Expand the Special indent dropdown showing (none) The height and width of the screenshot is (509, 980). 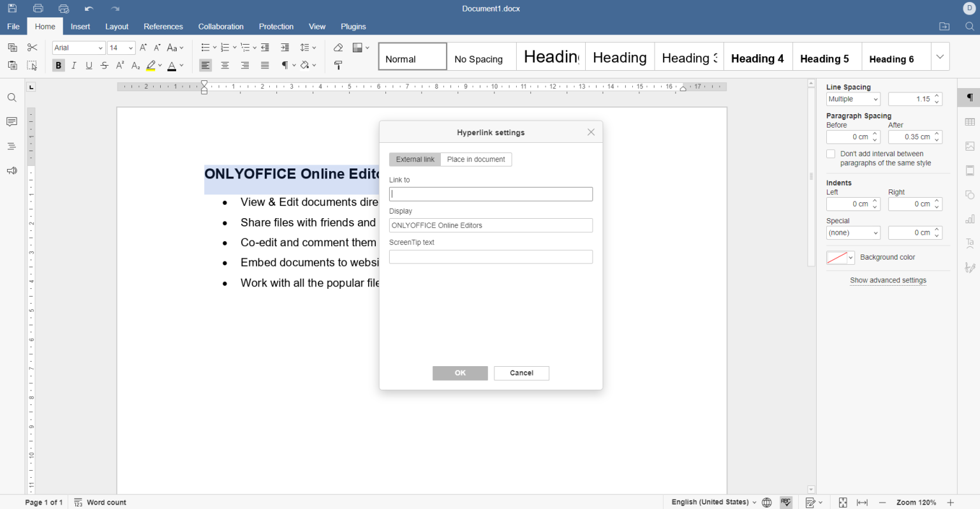pyautogui.click(x=853, y=232)
